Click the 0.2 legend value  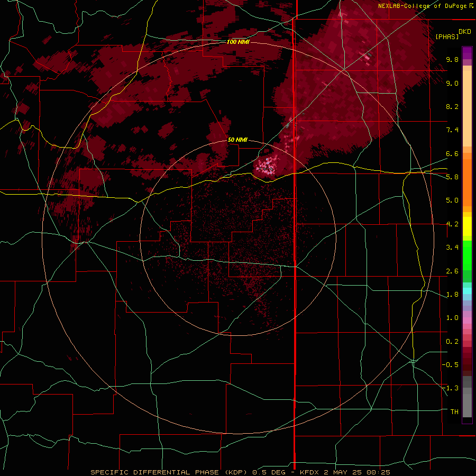[x=452, y=342]
